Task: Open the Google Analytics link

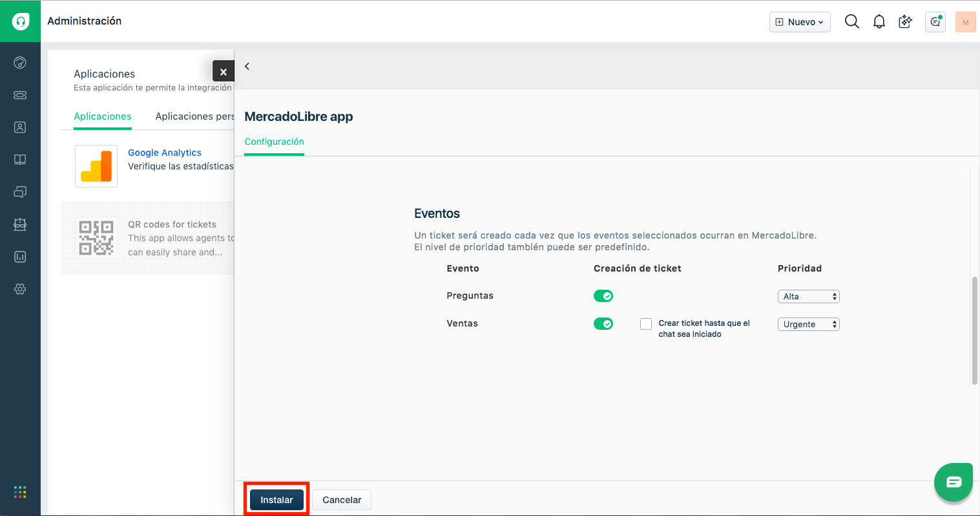Action: tap(165, 153)
